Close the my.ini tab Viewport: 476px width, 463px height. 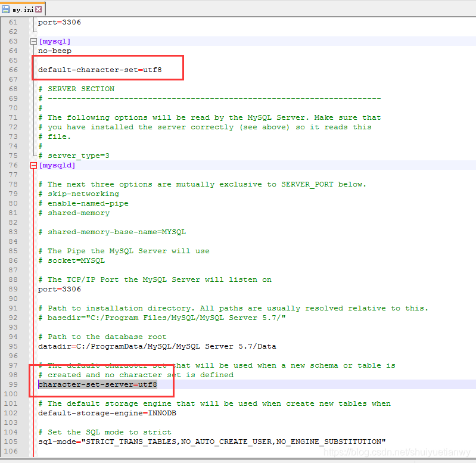(38, 10)
